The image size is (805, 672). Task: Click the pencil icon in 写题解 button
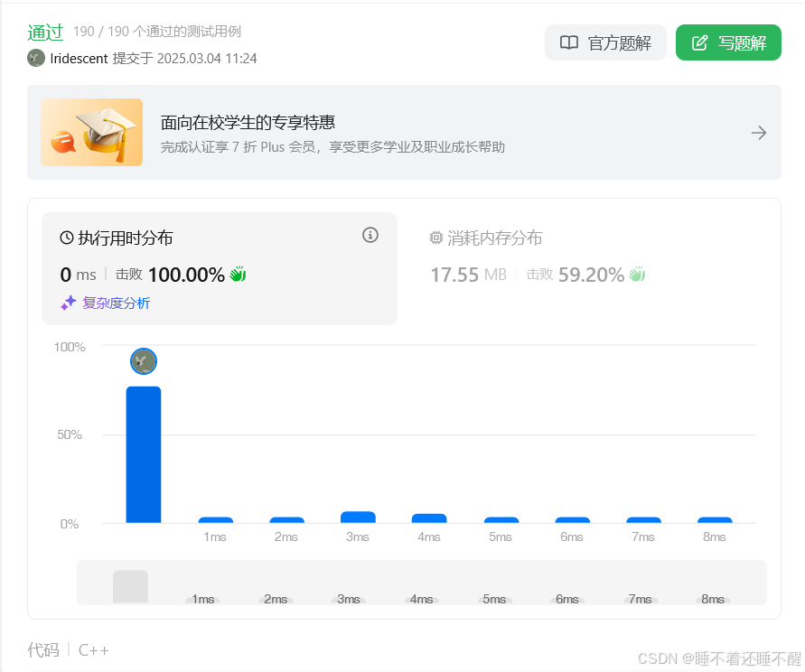(x=700, y=42)
